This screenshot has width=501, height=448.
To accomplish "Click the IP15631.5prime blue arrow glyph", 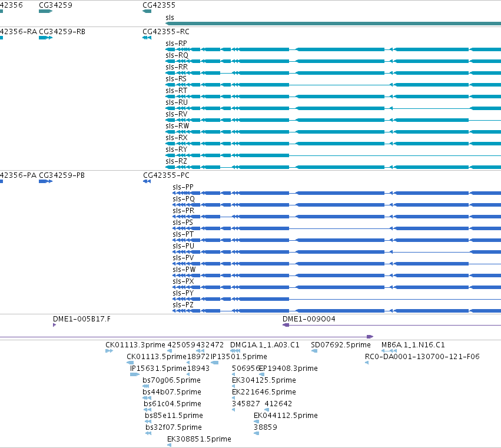I will (x=135, y=374).
